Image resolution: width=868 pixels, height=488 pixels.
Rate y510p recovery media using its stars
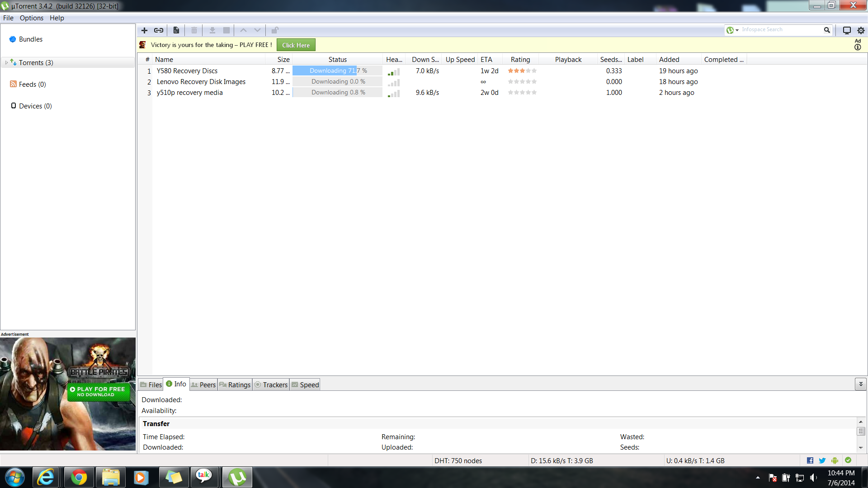(x=522, y=93)
